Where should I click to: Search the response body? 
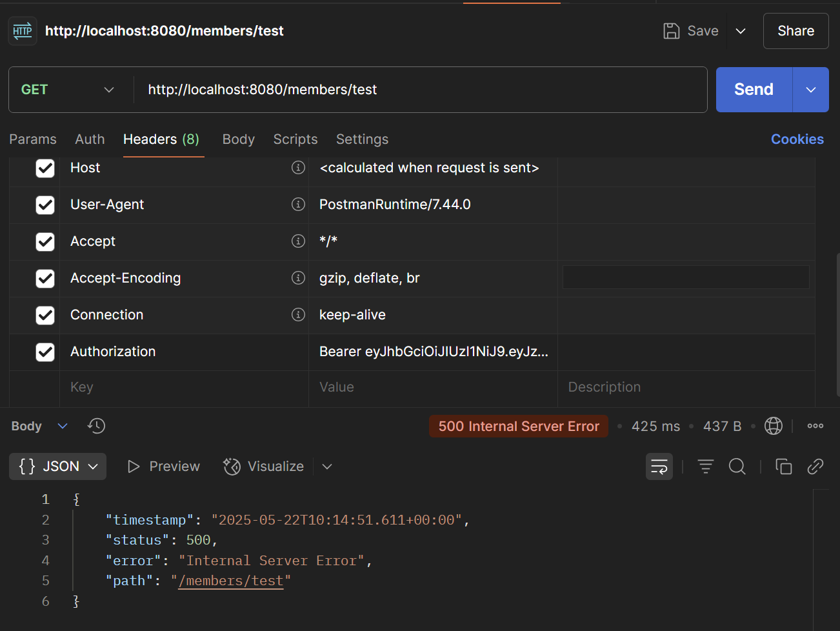point(737,466)
